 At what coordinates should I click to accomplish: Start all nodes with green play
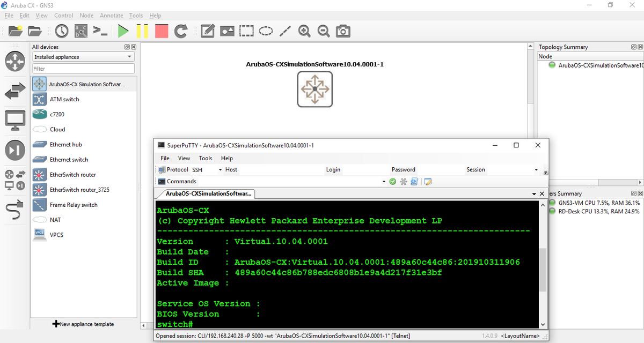pyautogui.click(x=123, y=31)
